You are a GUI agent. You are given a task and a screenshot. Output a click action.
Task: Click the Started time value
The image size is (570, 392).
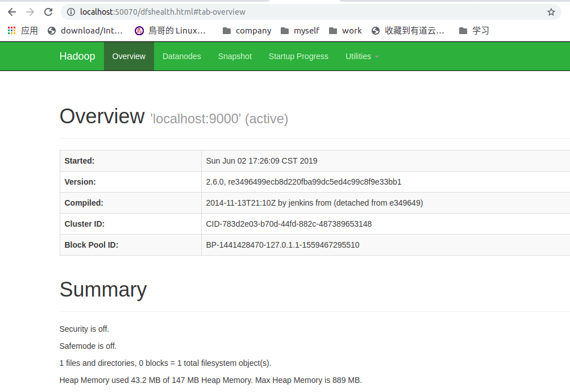262,161
